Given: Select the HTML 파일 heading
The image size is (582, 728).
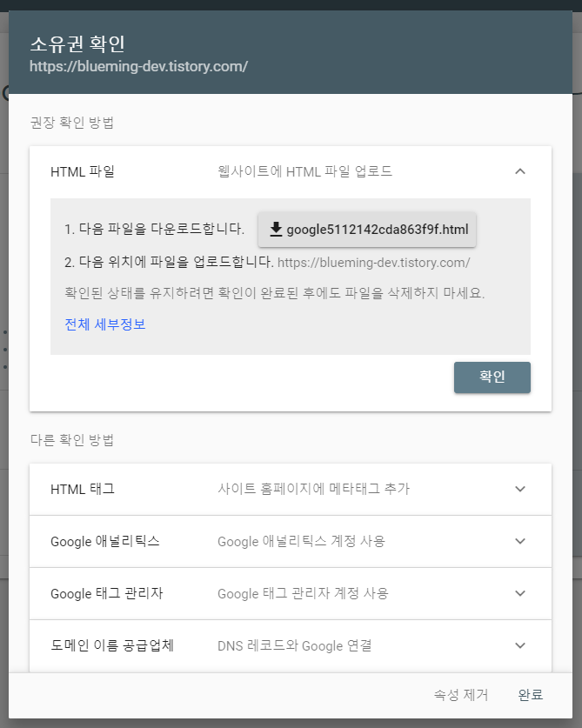Looking at the screenshot, I should click(x=83, y=171).
